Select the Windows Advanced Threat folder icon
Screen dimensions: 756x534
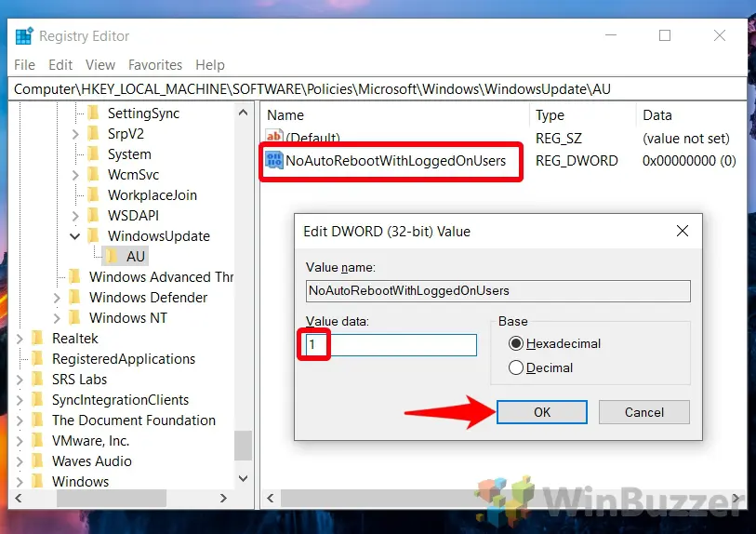tap(75, 277)
